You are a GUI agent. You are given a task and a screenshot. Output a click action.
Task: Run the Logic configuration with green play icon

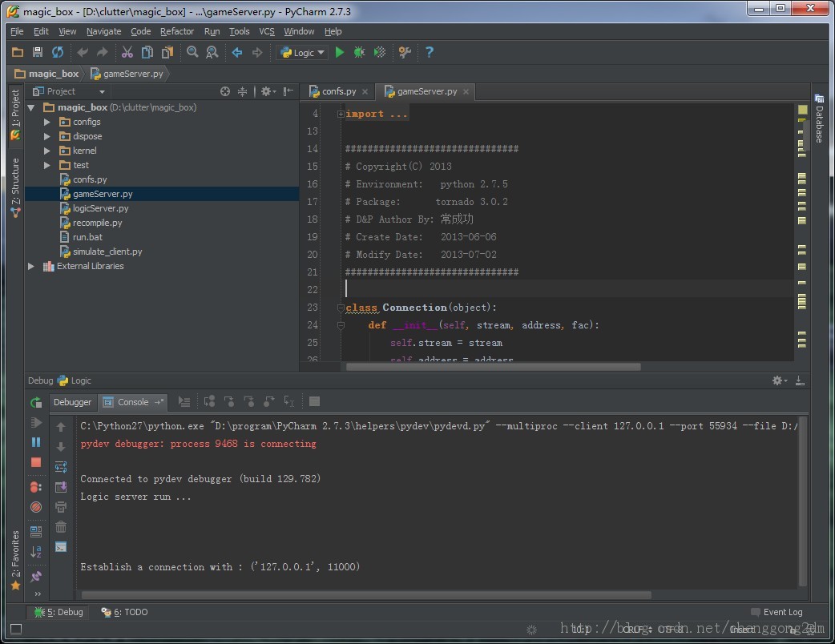339,52
